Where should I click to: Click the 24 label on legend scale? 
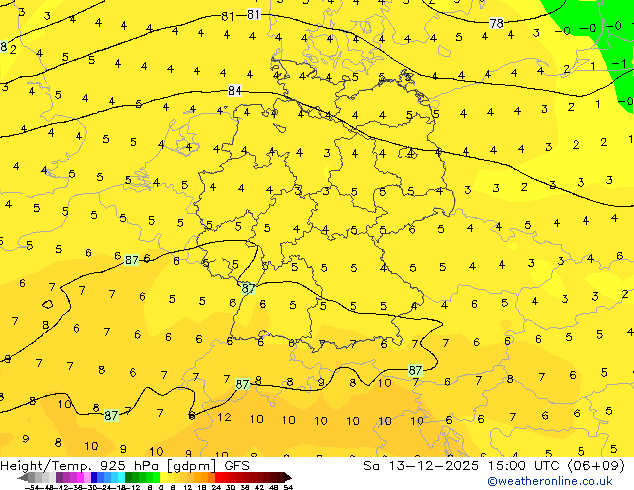[217, 487]
